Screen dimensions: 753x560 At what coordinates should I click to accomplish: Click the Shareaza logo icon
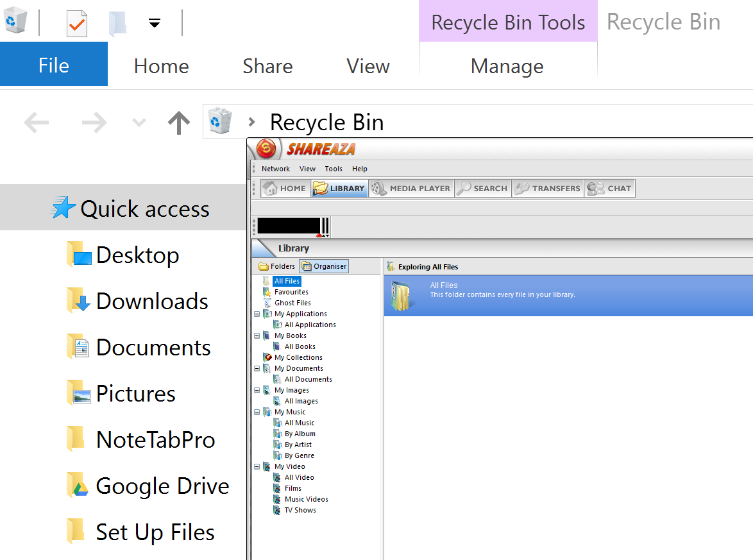pyautogui.click(x=266, y=149)
